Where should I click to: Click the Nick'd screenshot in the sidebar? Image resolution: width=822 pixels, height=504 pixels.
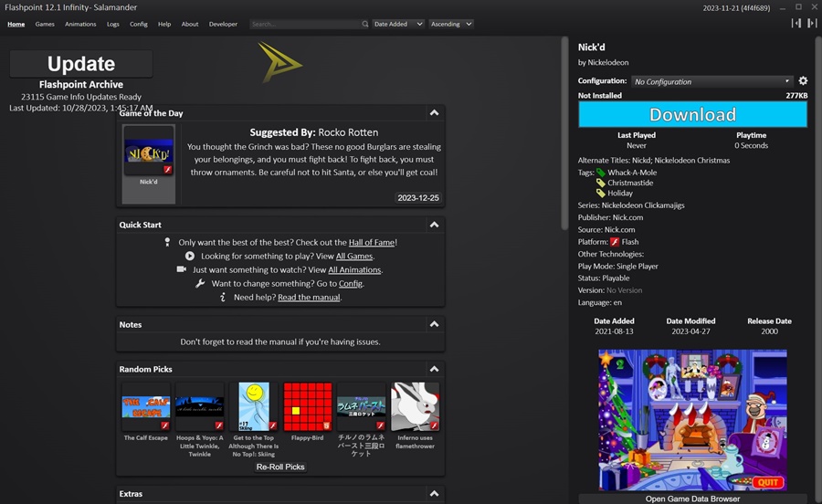pos(692,420)
